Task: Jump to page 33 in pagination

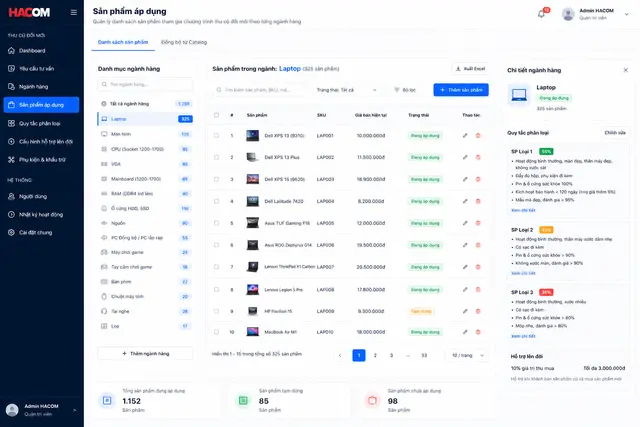Action: pyautogui.click(x=424, y=356)
